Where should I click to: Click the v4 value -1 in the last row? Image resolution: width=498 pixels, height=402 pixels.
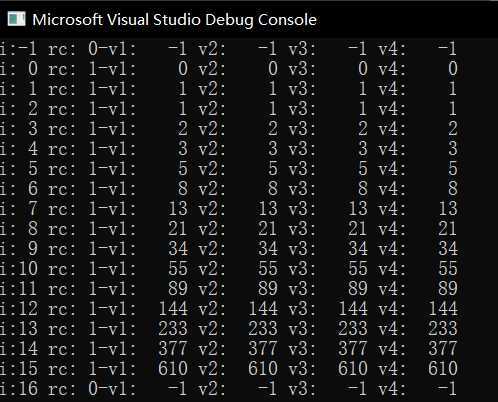coord(447,389)
